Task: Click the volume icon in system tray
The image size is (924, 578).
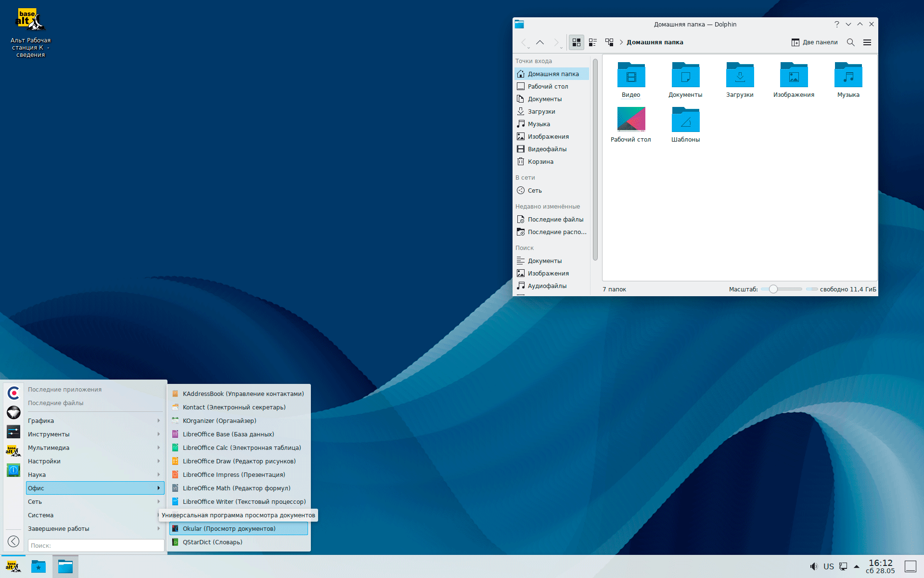Action: pyautogui.click(x=813, y=566)
